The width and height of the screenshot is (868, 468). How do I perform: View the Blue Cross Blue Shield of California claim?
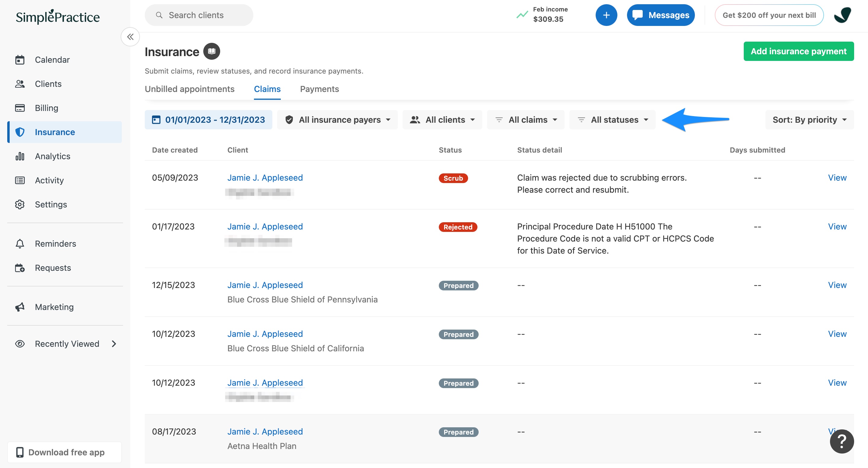pos(837,334)
